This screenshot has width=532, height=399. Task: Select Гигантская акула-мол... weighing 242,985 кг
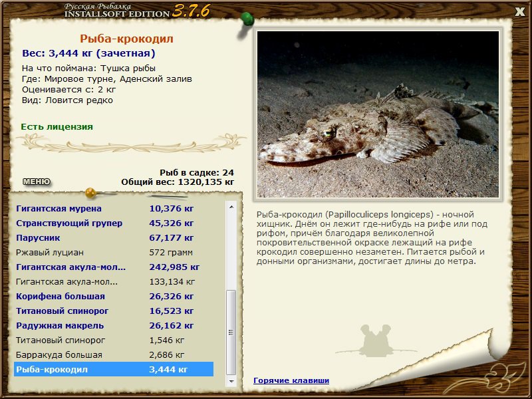click(x=114, y=267)
